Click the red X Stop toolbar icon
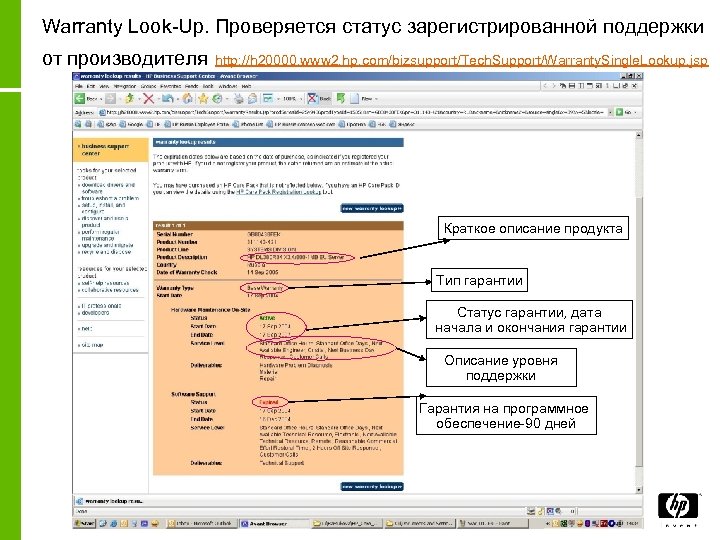This screenshot has height=540, width=720. [148, 98]
